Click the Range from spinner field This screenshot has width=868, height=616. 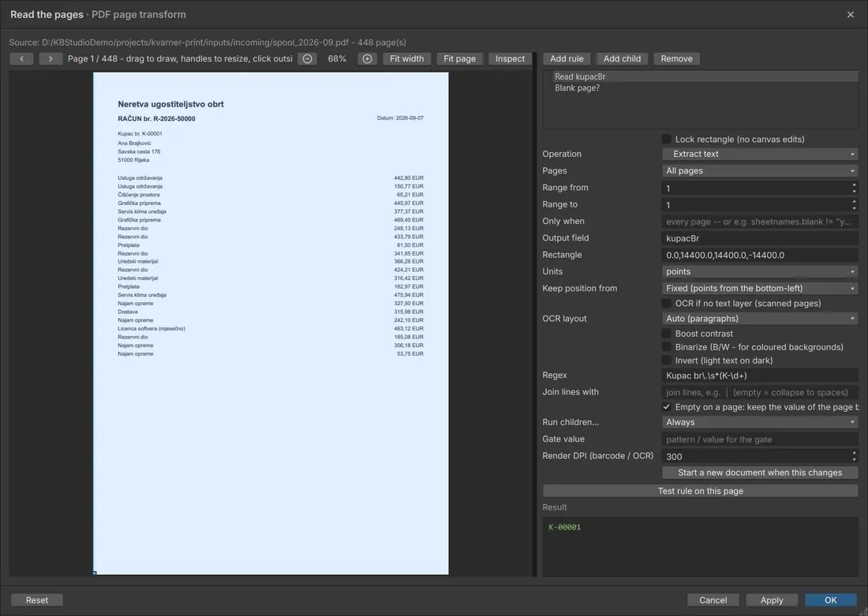[760, 189]
